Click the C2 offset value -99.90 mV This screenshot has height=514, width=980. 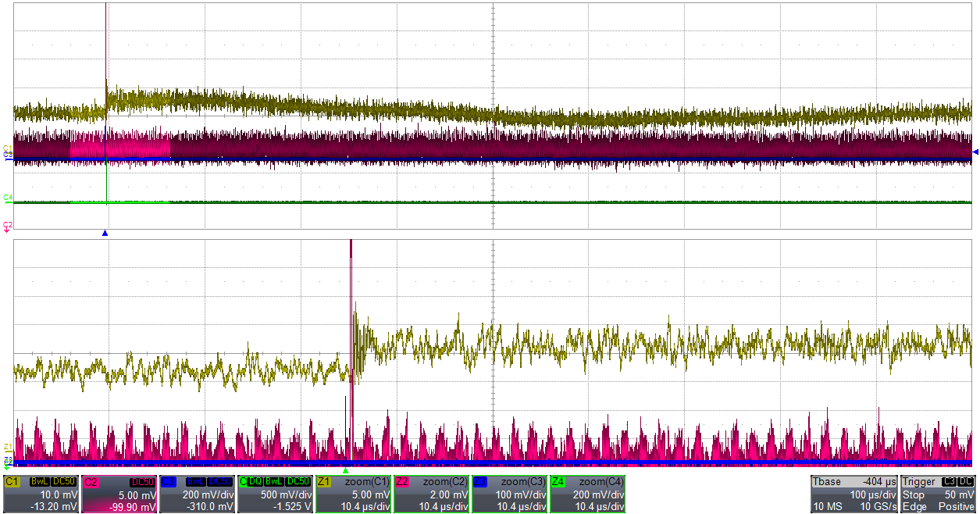pos(131,506)
